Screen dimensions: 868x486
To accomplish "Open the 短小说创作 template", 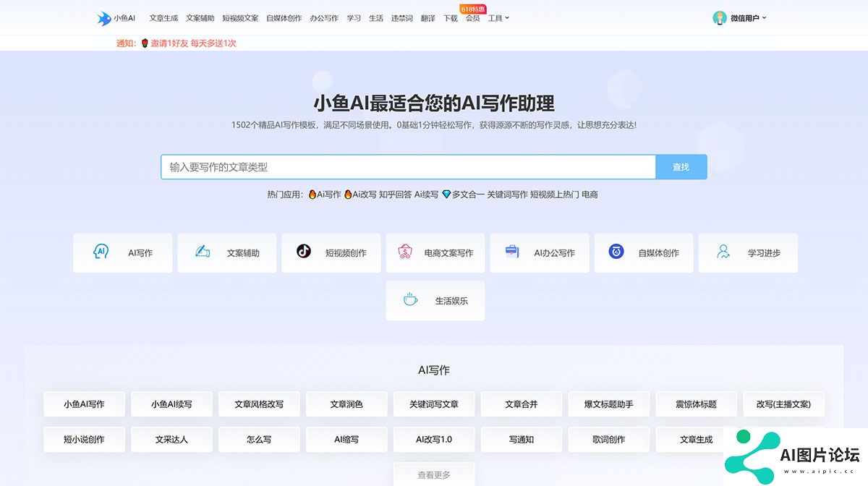I will (x=84, y=439).
